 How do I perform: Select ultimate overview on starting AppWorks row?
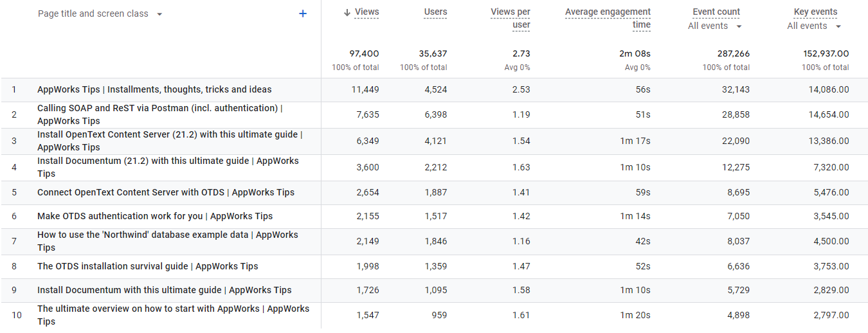[173, 315]
